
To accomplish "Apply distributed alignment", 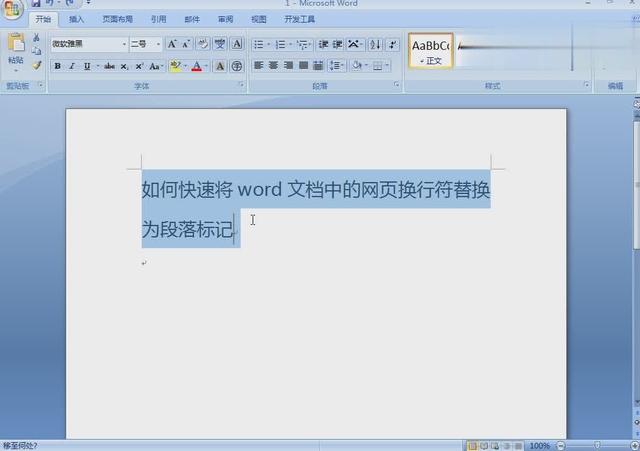I will (x=318, y=65).
